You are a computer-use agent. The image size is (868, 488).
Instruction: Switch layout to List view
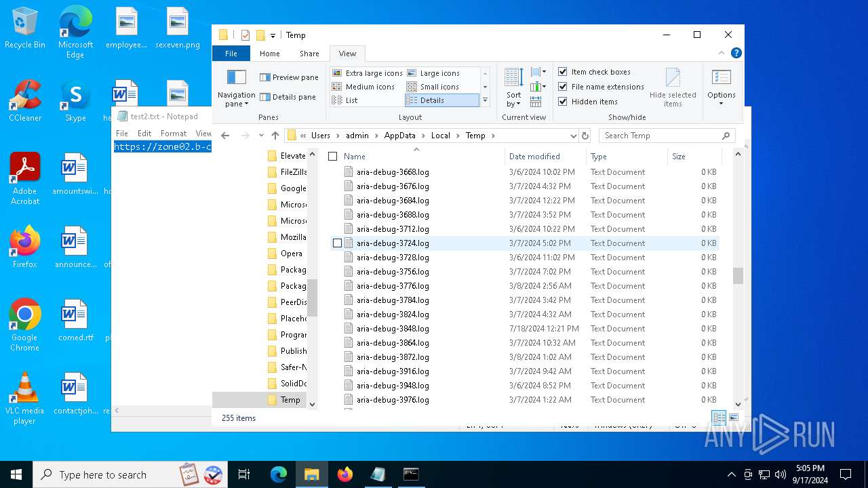click(x=345, y=100)
